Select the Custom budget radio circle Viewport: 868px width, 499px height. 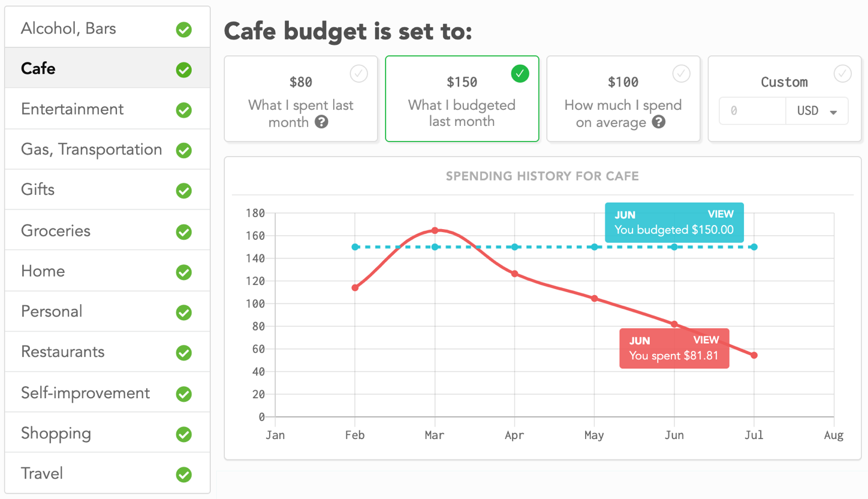[x=842, y=74]
